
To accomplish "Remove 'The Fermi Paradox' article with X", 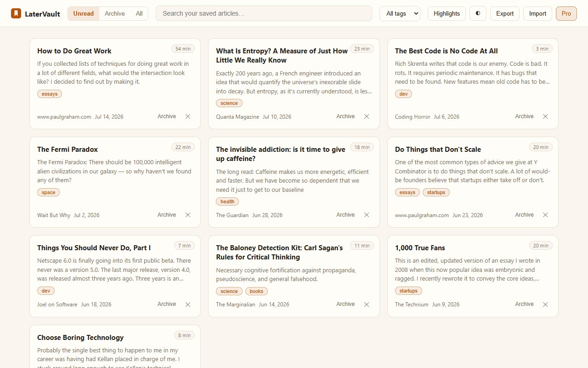I will 188,215.
